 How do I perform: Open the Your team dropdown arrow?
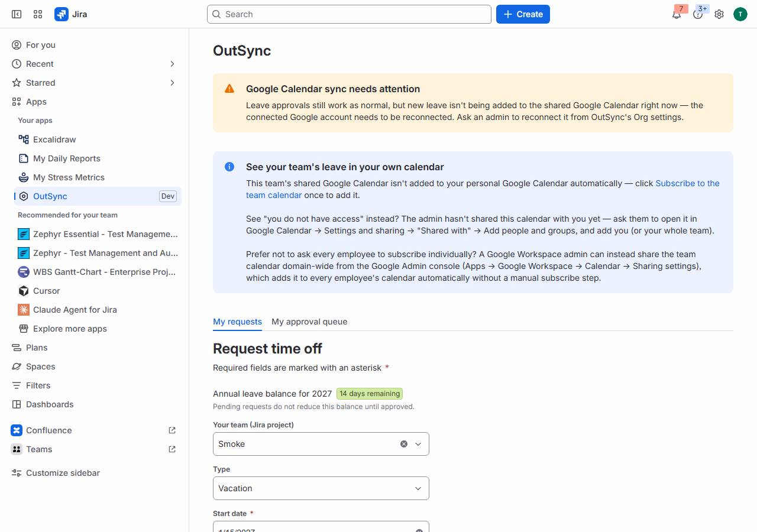point(418,444)
